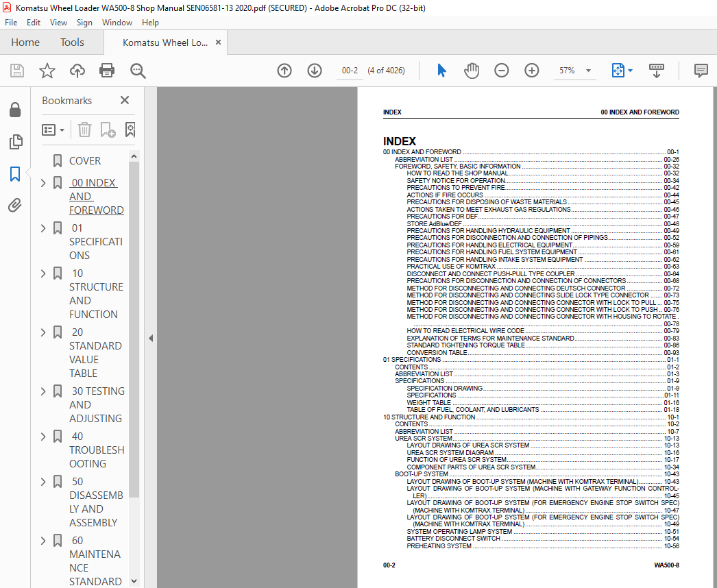Click the upload to cloud icon
The image size is (717, 588).
[x=77, y=71]
